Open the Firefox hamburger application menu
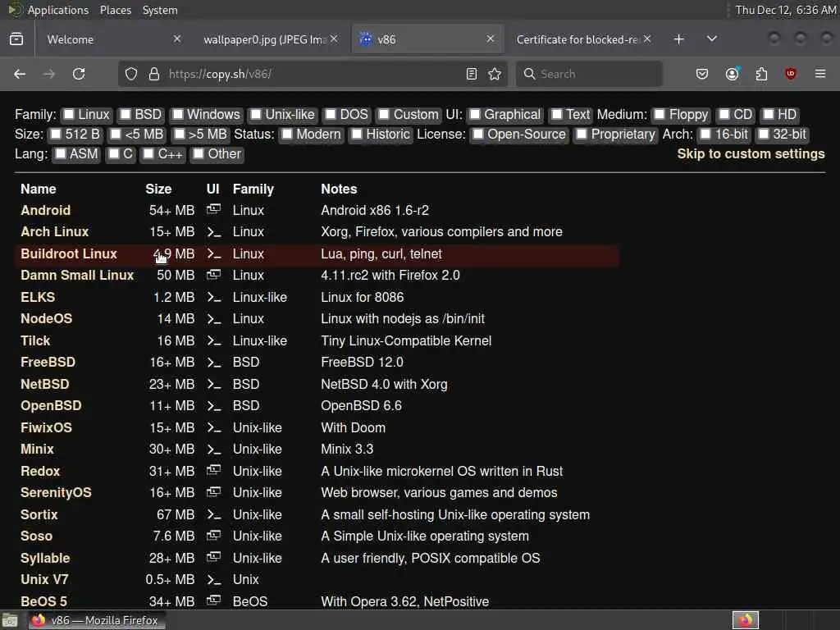Image resolution: width=840 pixels, height=630 pixels. 820,73
